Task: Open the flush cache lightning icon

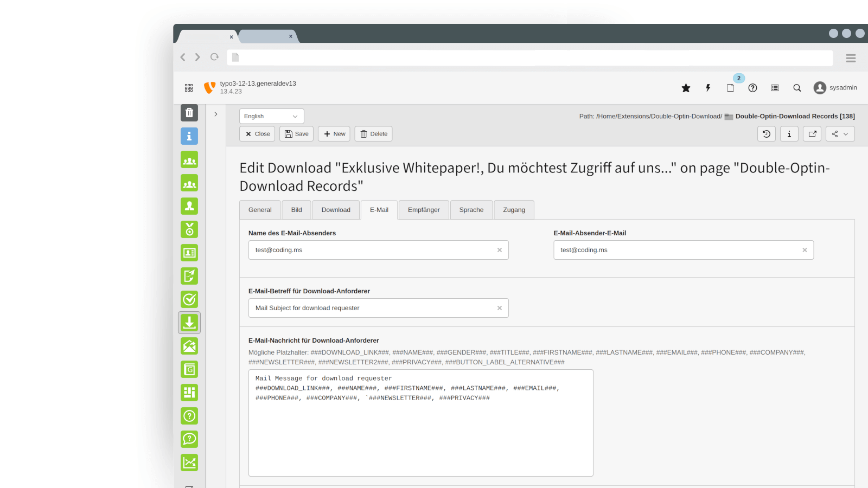Action: point(708,88)
